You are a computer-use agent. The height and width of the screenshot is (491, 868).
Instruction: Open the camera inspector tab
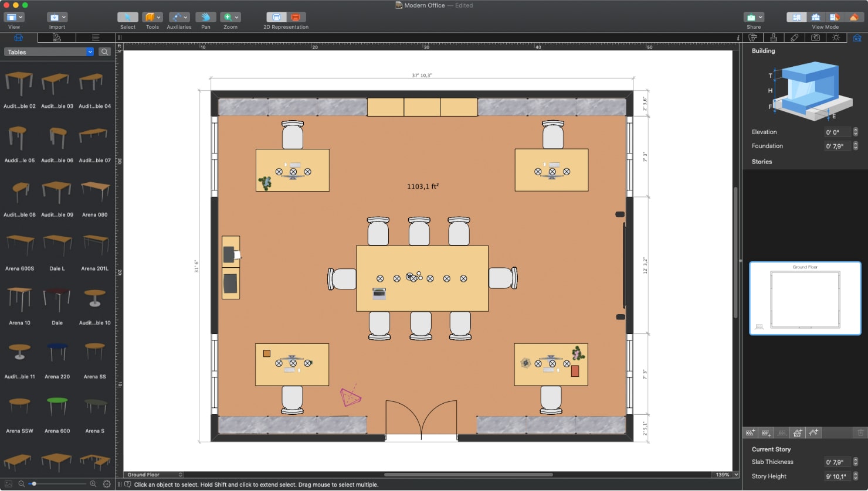pyautogui.click(x=815, y=37)
